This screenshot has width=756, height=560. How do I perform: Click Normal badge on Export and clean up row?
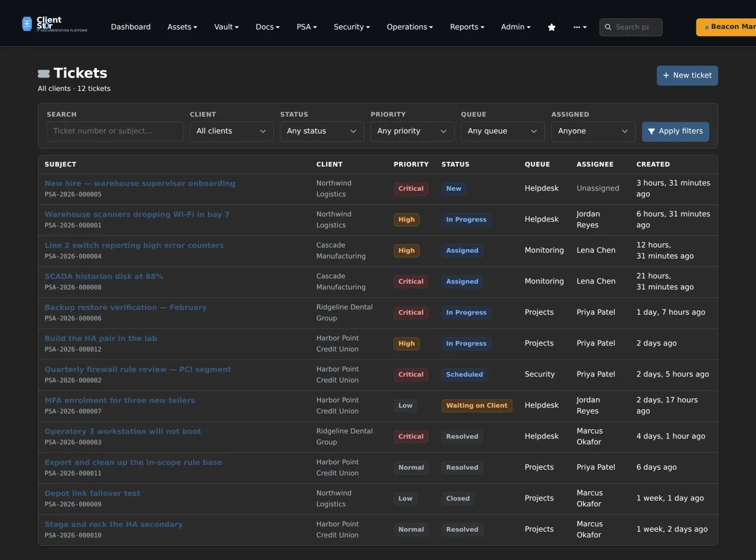[x=411, y=467]
